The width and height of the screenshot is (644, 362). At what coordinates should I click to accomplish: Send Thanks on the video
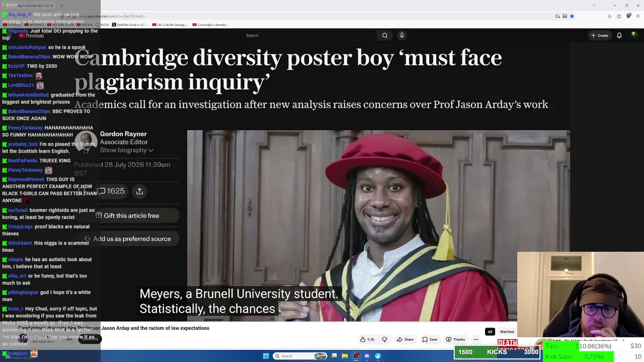(x=455, y=339)
